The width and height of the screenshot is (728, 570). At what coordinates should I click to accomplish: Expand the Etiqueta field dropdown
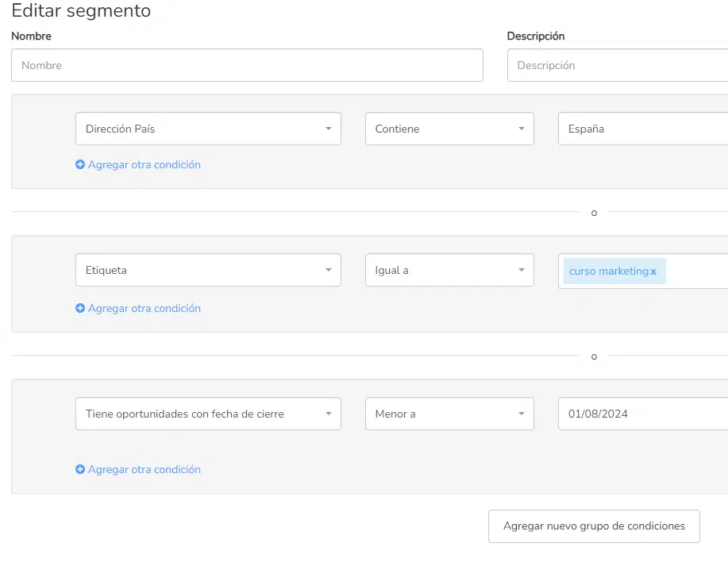point(208,270)
